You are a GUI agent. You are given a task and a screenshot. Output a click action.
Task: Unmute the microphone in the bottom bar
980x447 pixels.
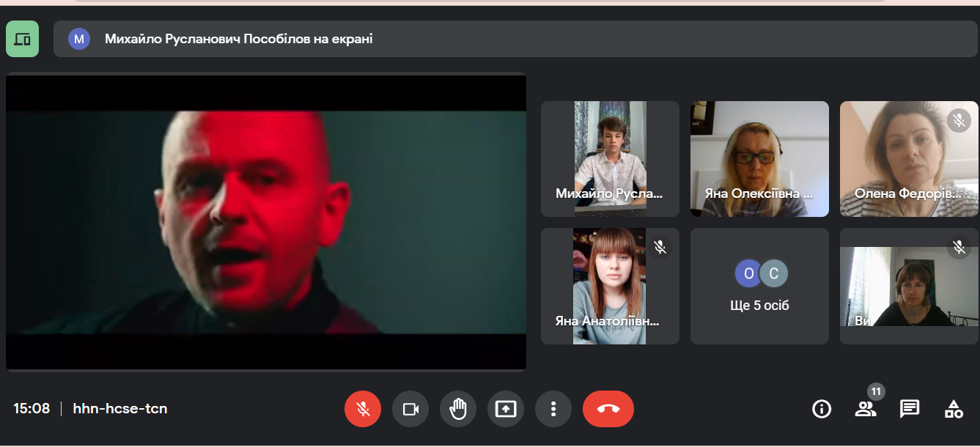point(363,409)
